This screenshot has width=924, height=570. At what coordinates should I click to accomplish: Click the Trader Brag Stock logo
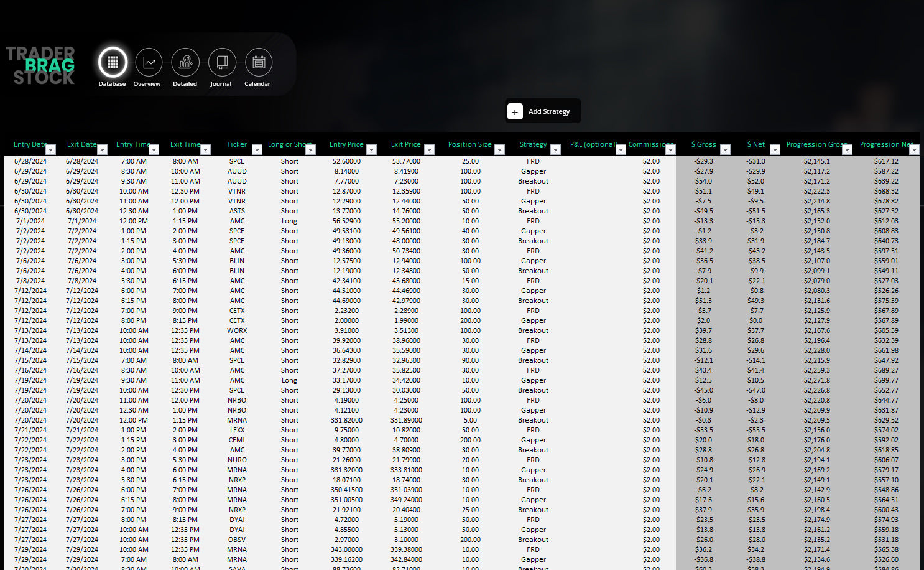pyautogui.click(x=41, y=65)
